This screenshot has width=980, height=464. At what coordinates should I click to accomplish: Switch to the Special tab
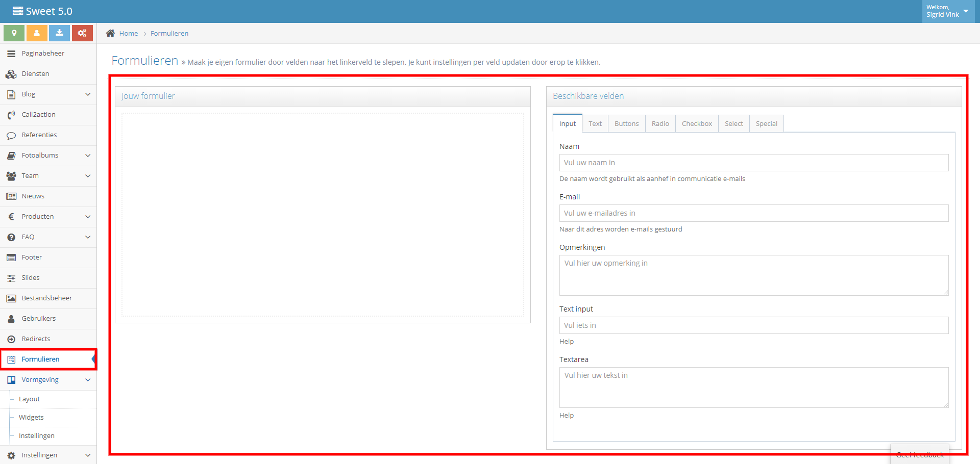[x=766, y=123]
